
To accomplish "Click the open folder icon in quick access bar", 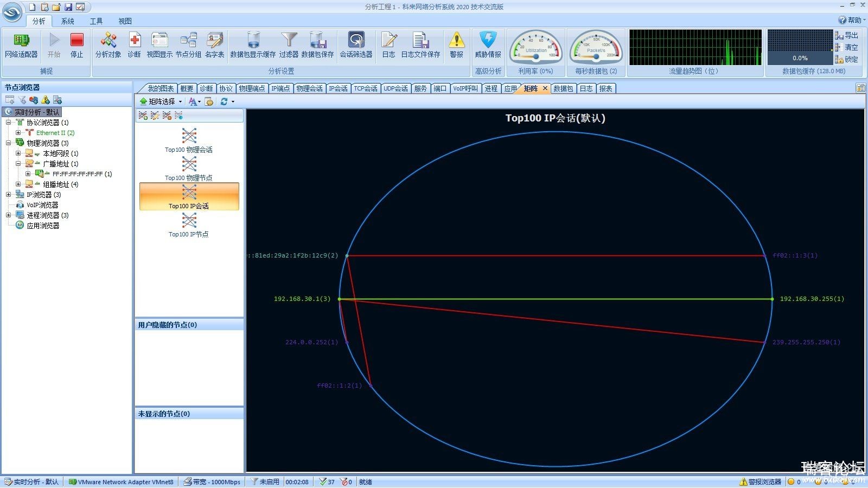I will coord(56,7).
